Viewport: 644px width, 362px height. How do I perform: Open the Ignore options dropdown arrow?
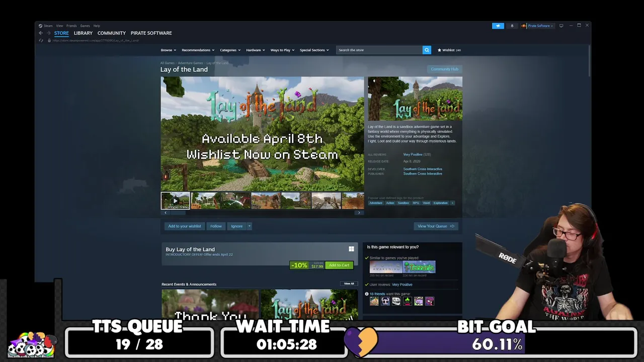pos(249,226)
